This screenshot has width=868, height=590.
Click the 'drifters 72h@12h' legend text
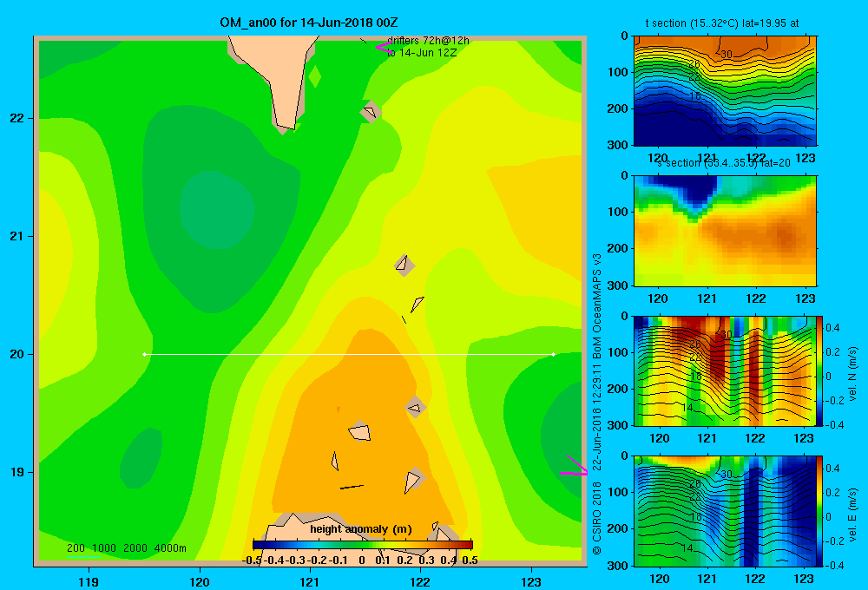pyautogui.click(x=428, y=41)
